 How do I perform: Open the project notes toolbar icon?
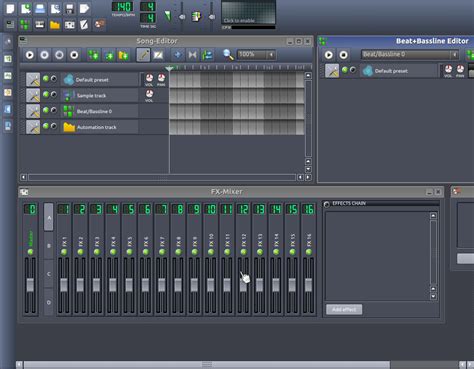(84, 24)
